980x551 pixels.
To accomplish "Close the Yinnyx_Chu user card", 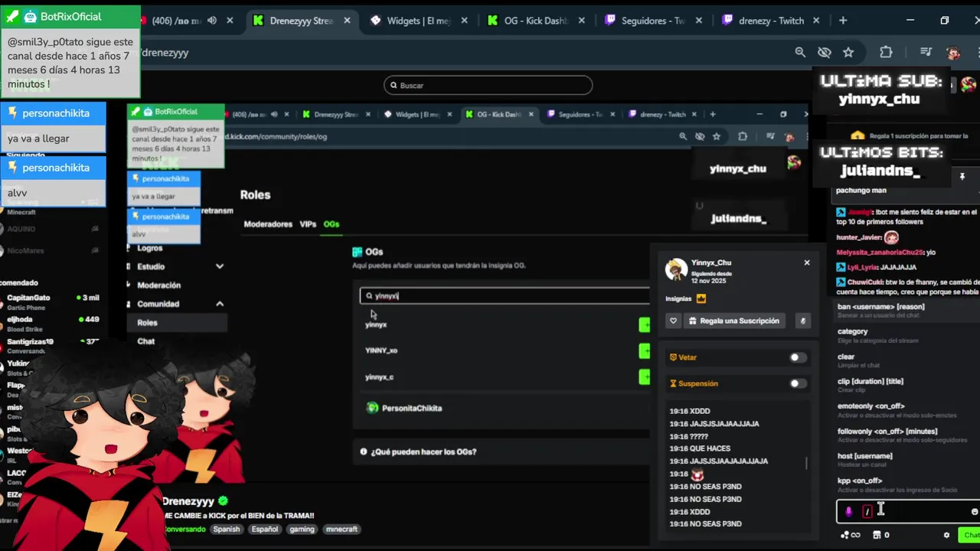I will click(x=806, y=262).
